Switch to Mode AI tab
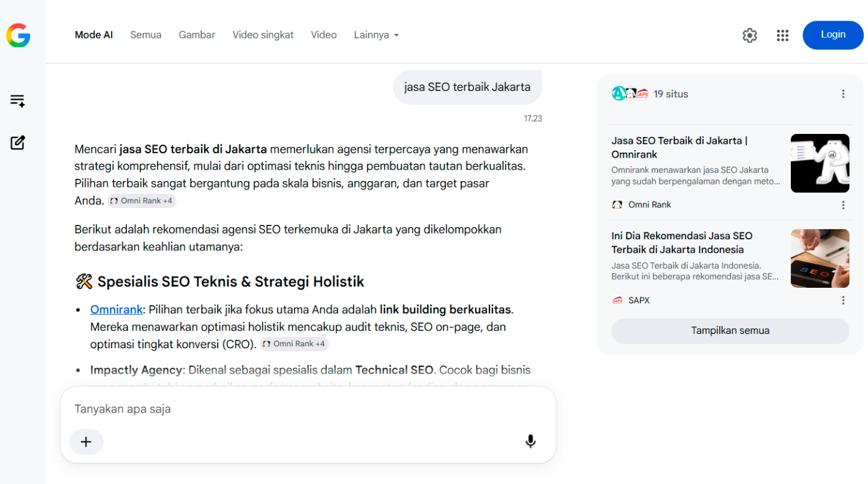 click(x=94, y=35)
